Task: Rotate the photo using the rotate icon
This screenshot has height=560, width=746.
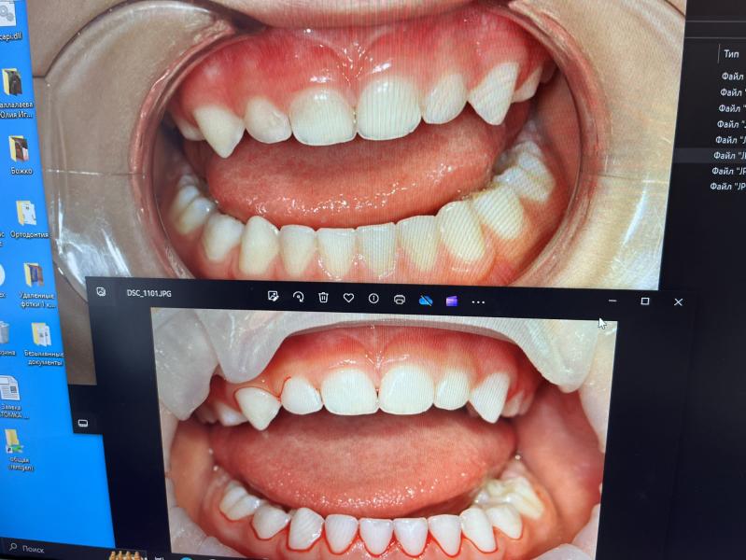Action: [299, 297]
